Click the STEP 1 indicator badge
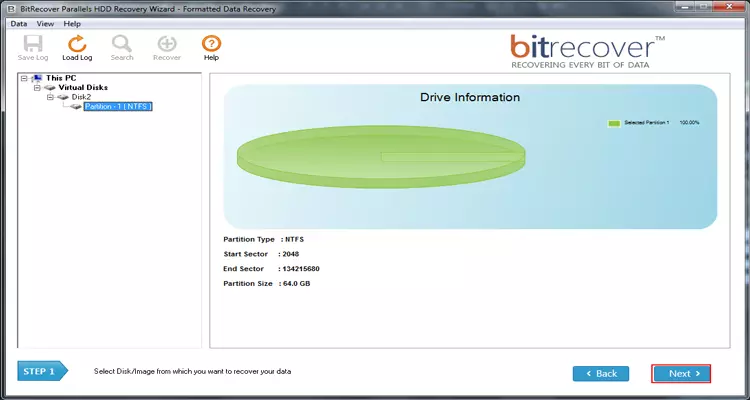This screenshot has width=750, height=400. coord(42,371)
